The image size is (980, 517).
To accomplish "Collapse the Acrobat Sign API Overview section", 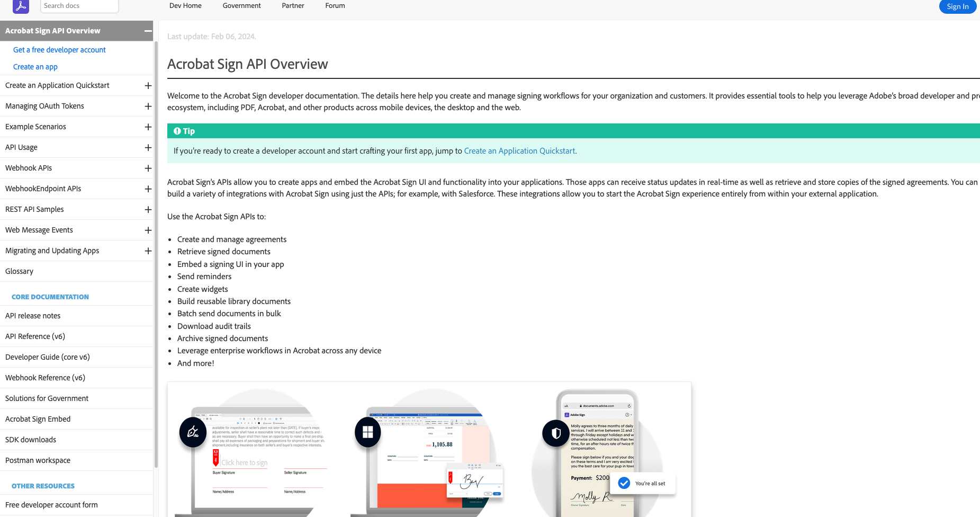I will [x=148, y=31].
